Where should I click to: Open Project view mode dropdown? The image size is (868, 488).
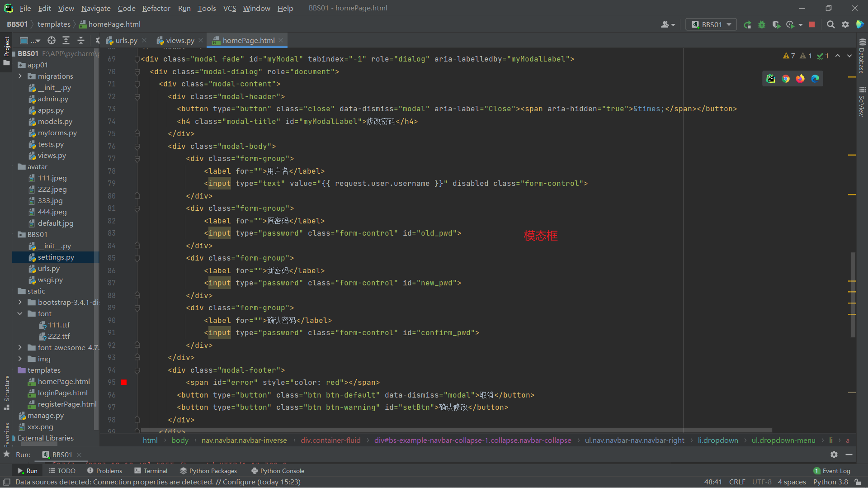click(30, 40)
